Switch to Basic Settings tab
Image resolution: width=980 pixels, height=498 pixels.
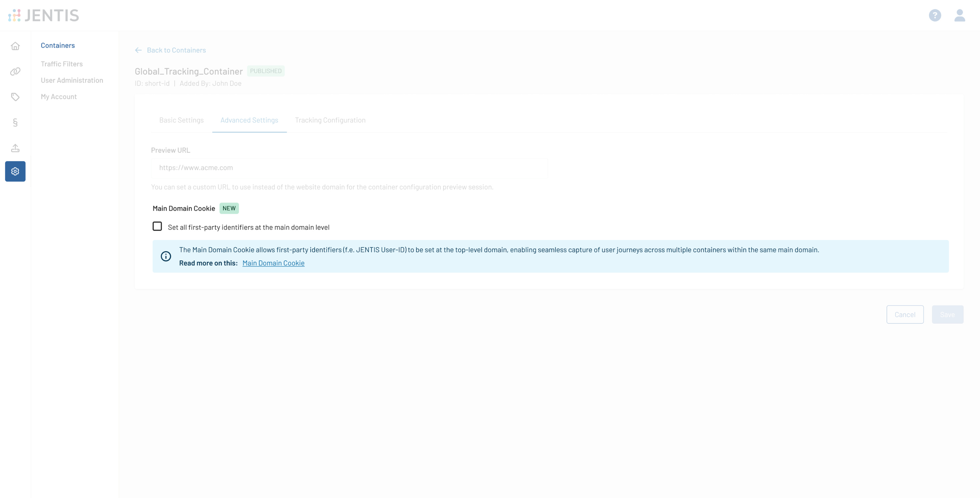coord(181,120)
